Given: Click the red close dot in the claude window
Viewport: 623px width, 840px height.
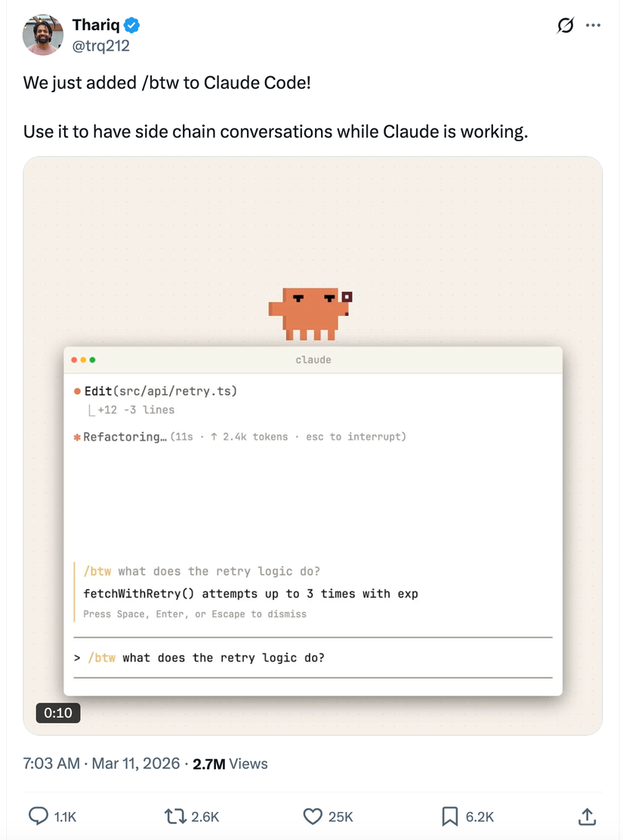Looking at the screenshot, I should [x=74, y=360].
